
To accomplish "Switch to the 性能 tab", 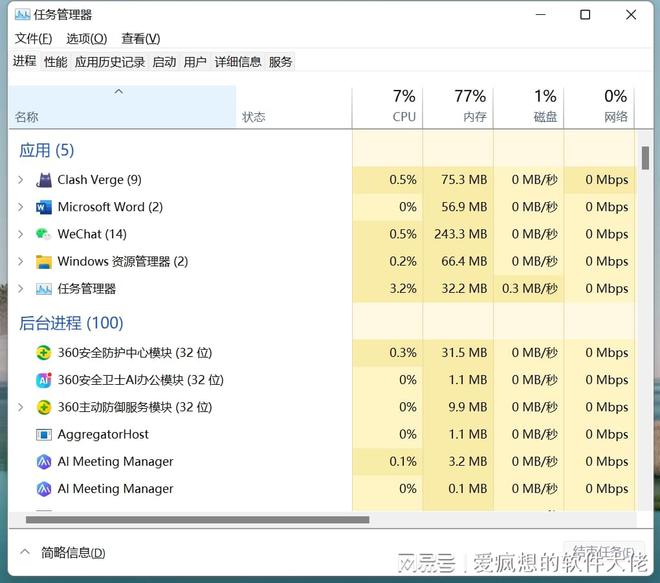I will pyautogui.click(x=56, y=62).
